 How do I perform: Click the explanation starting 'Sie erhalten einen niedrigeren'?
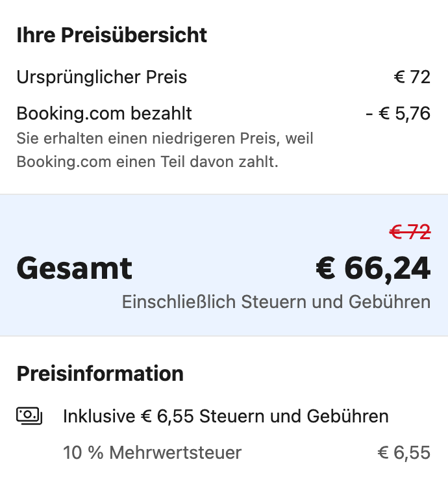tap(165, 138)
